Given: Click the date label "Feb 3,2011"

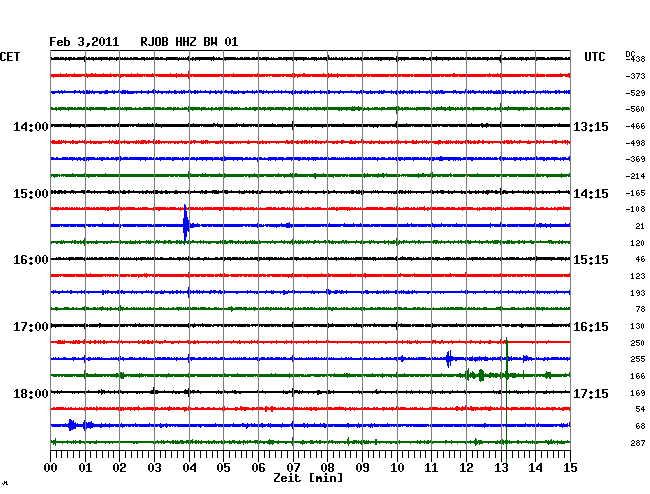Looking at the screenshot, I should click(x=84, y=42).
